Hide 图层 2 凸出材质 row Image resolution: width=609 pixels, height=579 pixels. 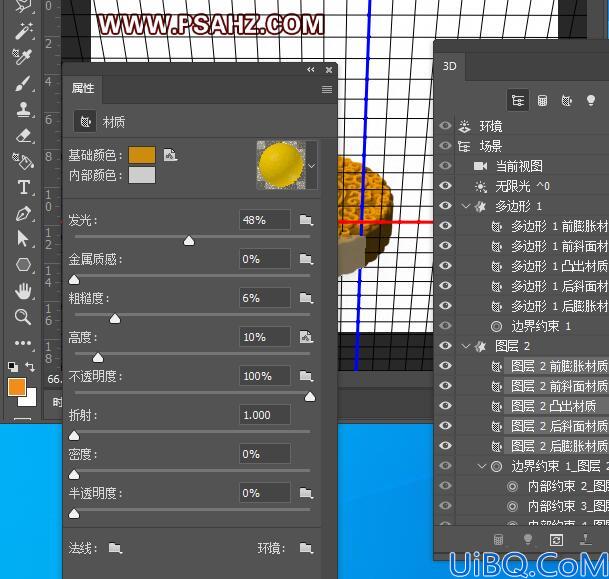(445, 405)
